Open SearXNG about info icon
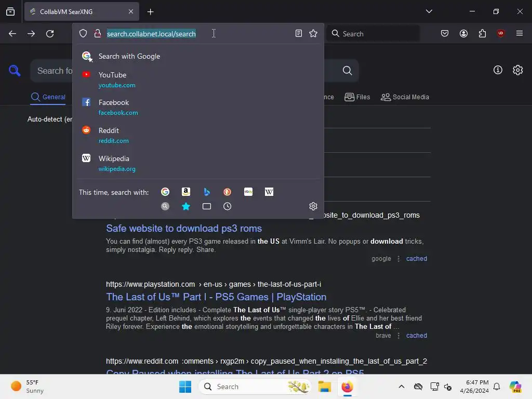Viewport: 532px width, 399px height. tap(498, 70)
